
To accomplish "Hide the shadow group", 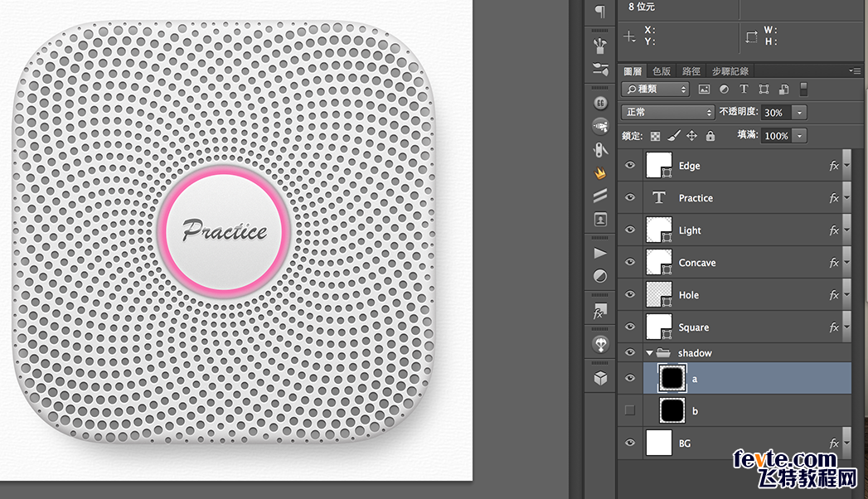I will [x=630, y=351].
